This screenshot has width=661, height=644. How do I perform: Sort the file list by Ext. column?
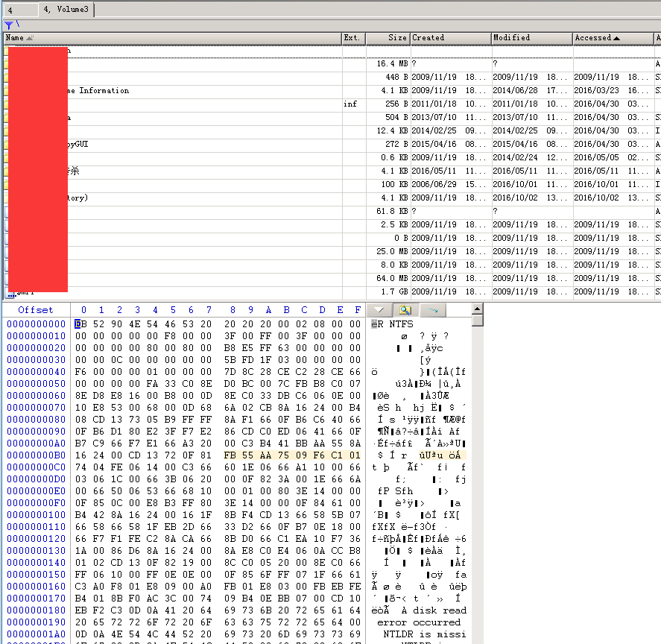click(353, 38)
